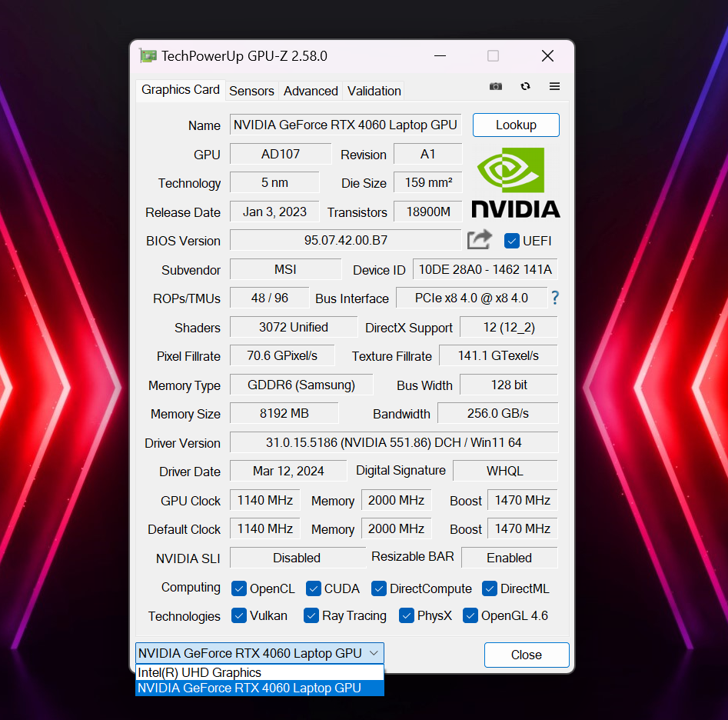Toggle the UEFI checkbox

512,241
